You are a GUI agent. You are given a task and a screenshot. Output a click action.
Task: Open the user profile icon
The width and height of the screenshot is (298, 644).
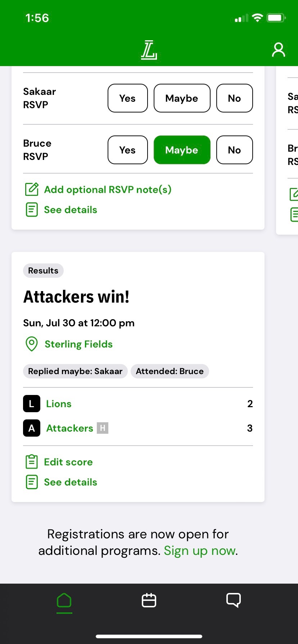pyautogui.click(x=278, y=50)
